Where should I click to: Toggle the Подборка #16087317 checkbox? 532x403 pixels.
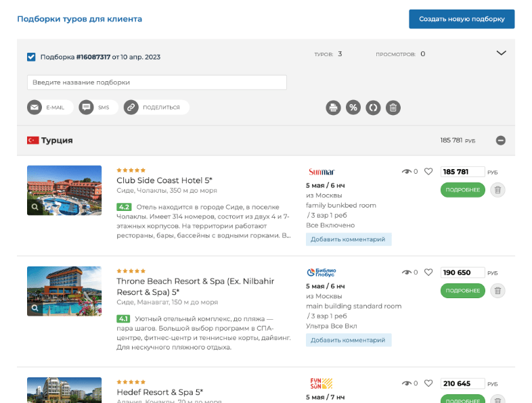31,57
